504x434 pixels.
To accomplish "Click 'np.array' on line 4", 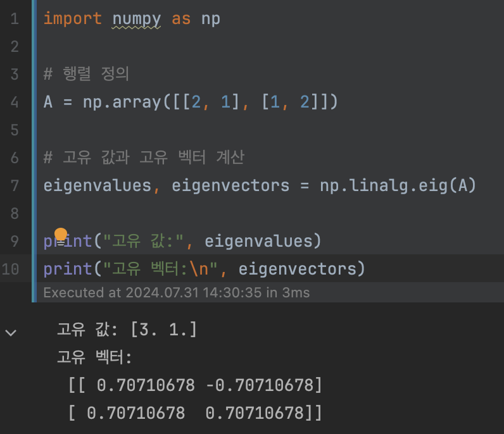I will coord(122,102).
